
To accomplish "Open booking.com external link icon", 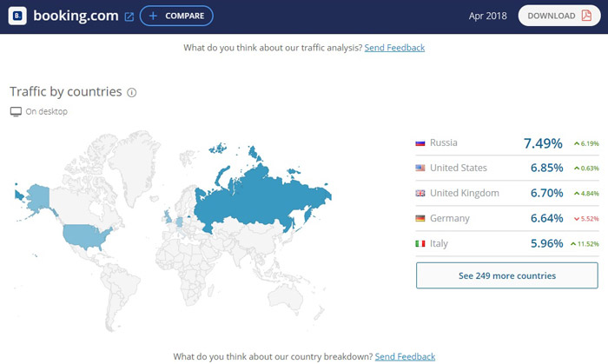I will tap(129, 17).
